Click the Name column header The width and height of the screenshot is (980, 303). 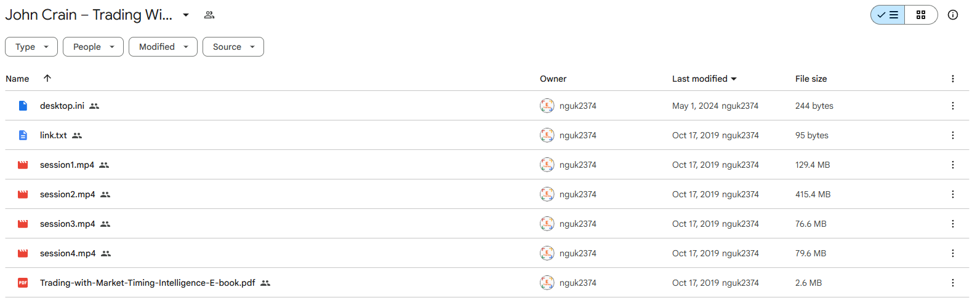tap(17, 79)
